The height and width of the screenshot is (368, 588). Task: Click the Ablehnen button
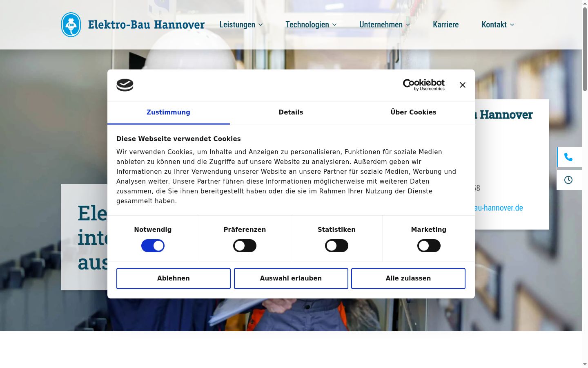coord(174,278)
